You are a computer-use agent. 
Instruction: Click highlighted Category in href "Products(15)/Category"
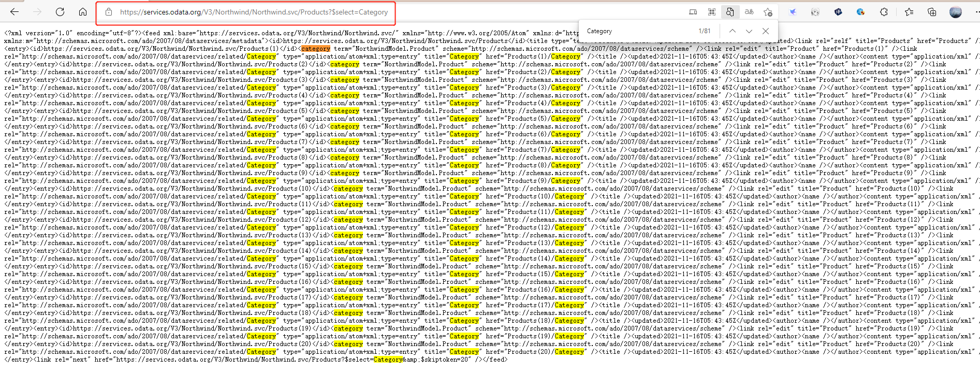tap(569, 274)
